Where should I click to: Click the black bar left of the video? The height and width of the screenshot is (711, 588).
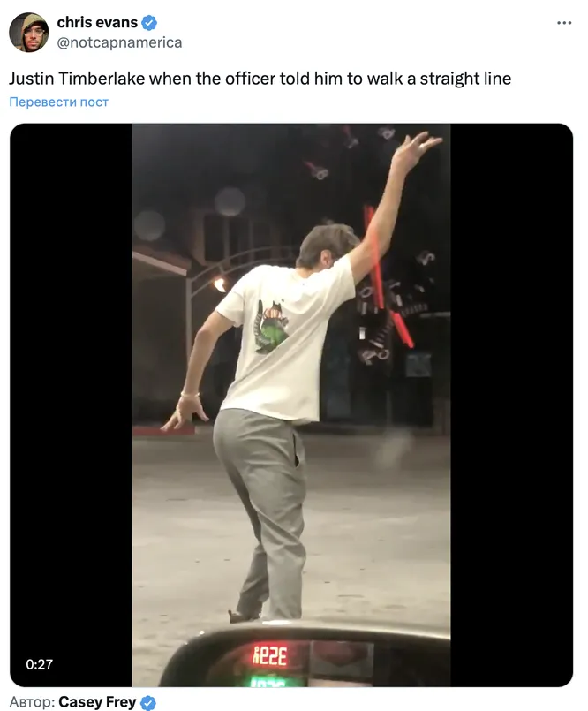click(72, 405)
